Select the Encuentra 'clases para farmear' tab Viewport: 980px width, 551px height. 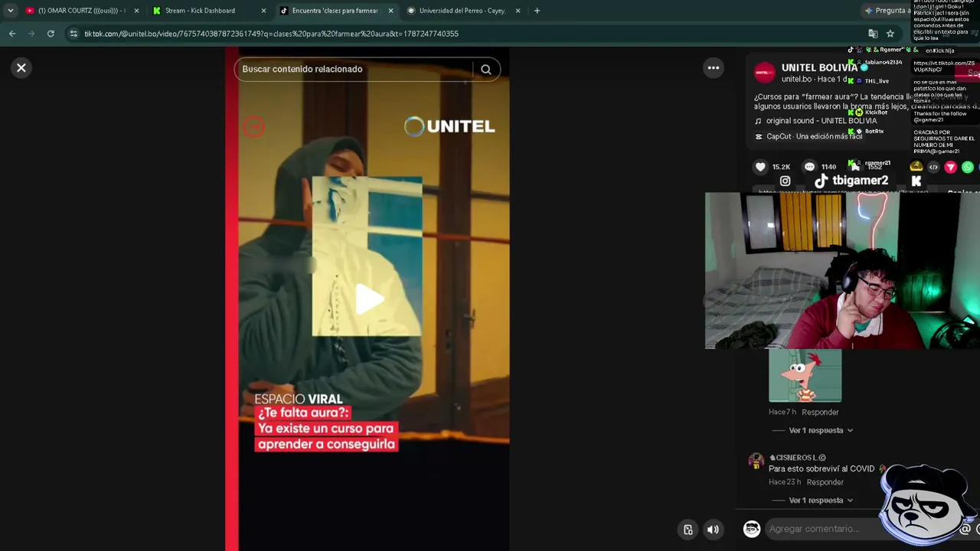(335, 11)
